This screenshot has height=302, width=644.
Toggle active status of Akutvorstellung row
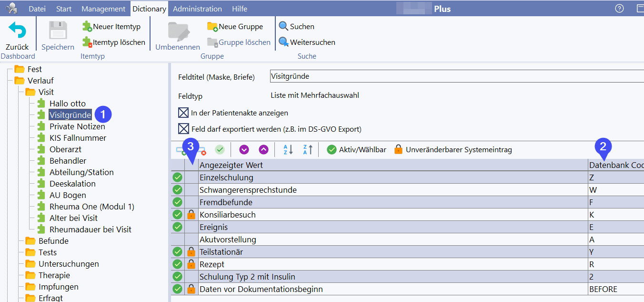tap(178, 240)
